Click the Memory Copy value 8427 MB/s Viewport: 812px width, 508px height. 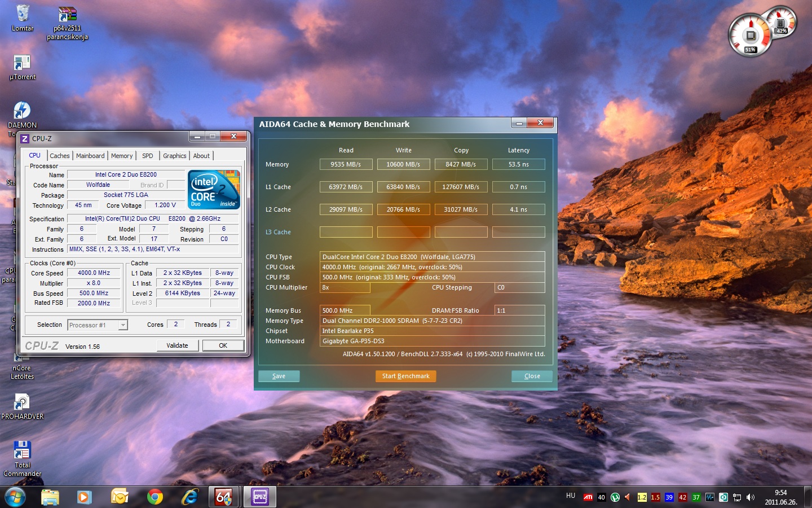coord(461,164)
